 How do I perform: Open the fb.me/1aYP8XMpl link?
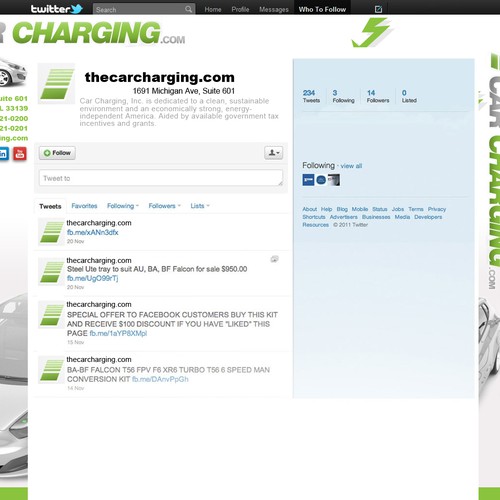point(118,333)
